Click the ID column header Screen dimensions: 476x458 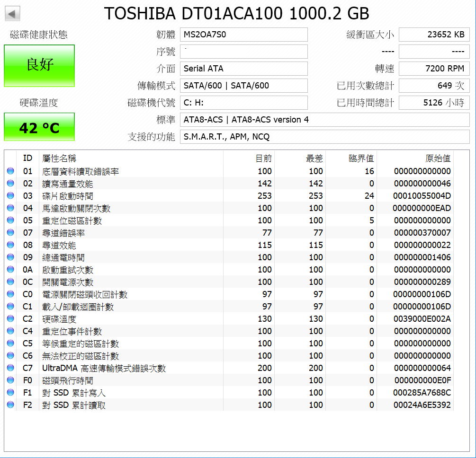click(x=27, y=158)
